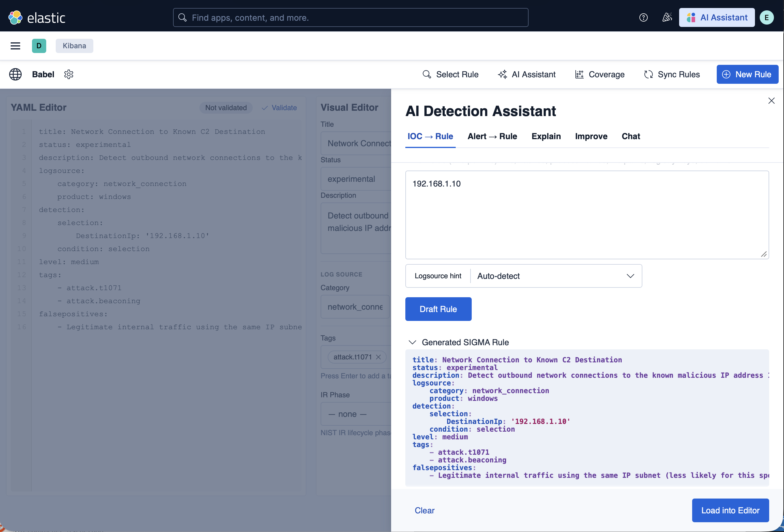The image size is (784, 532).
Task: Click YAML line '- attack.beaconing'
Action: (x=98, y=301)
